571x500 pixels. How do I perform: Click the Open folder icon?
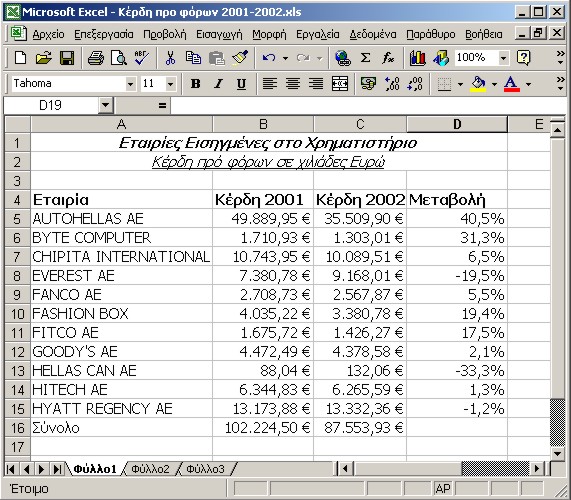pos(44,58)
